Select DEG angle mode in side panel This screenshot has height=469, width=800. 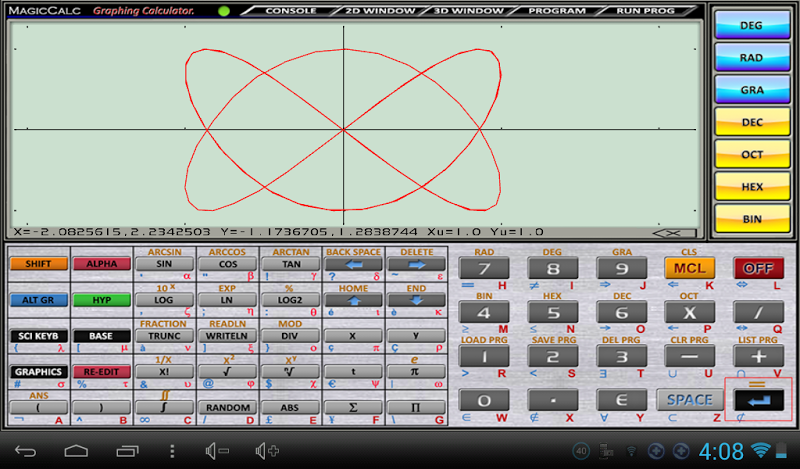tap(752, 26)
